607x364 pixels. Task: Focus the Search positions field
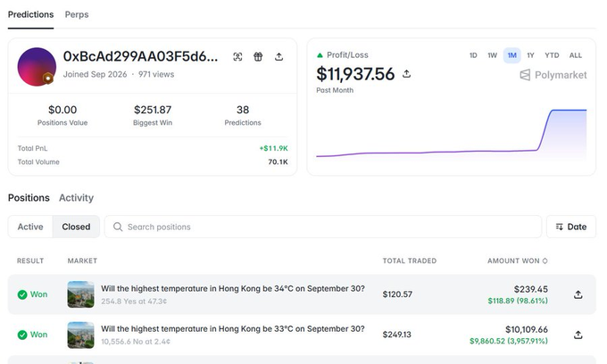click(x=323, y=227)
